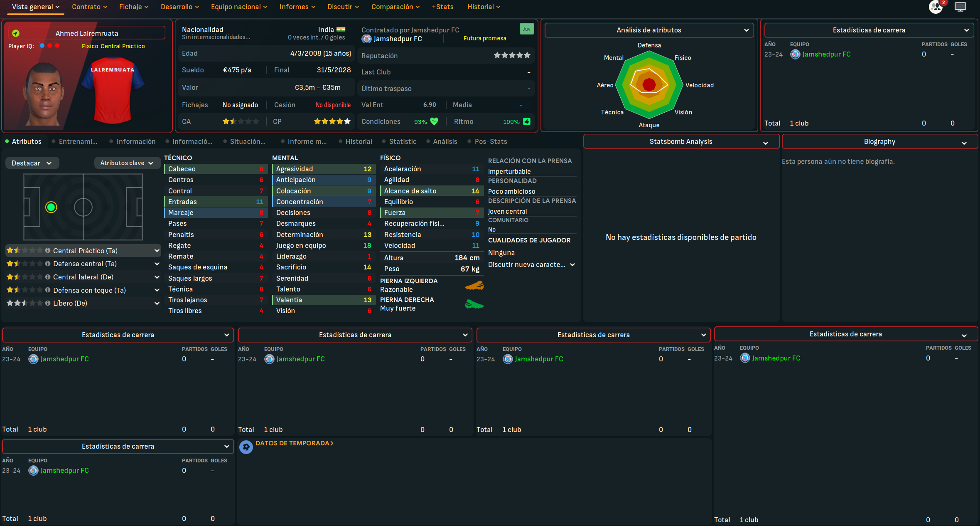Open the Equipo nacional menu
The height and width of the screenshot is (526, 980).
point(239,7)
